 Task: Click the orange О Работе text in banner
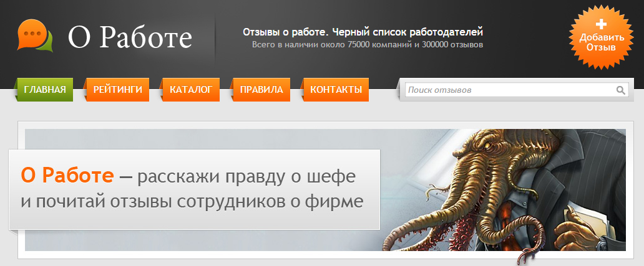coord(67,176)
